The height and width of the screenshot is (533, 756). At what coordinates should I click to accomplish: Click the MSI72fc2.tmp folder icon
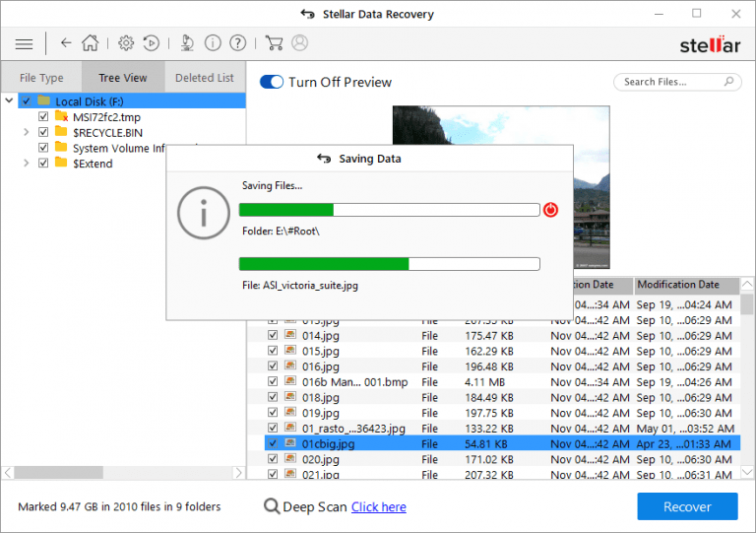tap(61, 116)
